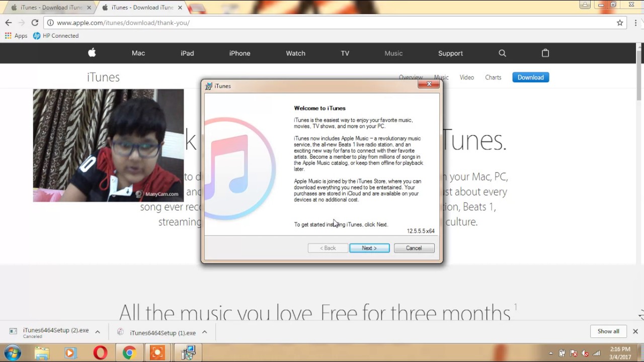Click the blue Download button
Viewport: 644px width, 362px height.
[x=530, y=77]
